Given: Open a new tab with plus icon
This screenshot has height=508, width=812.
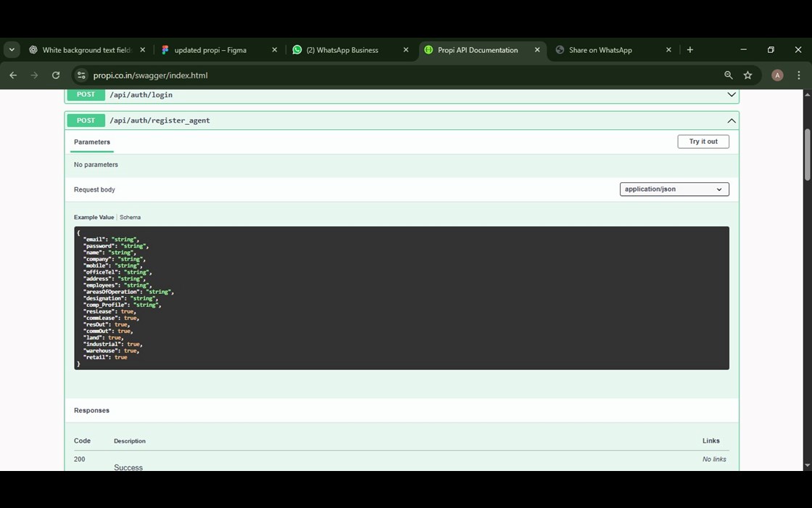Looking at the screenshot, I should (x=689, y=50).
